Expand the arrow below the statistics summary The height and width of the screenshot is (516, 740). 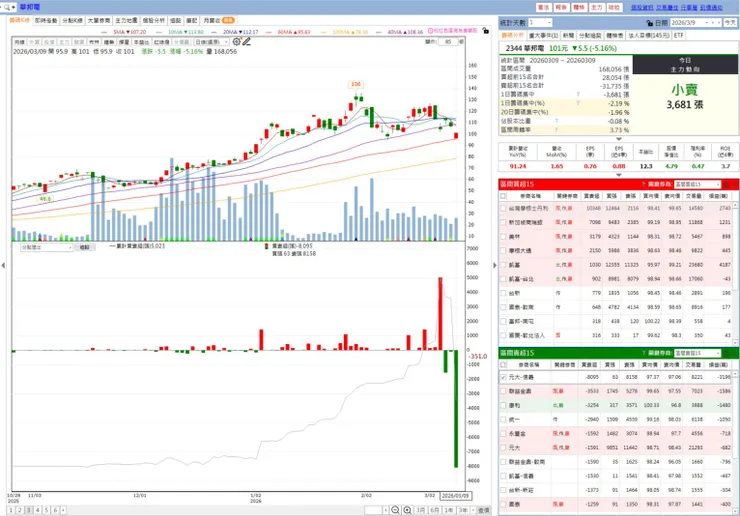point(619,139)
